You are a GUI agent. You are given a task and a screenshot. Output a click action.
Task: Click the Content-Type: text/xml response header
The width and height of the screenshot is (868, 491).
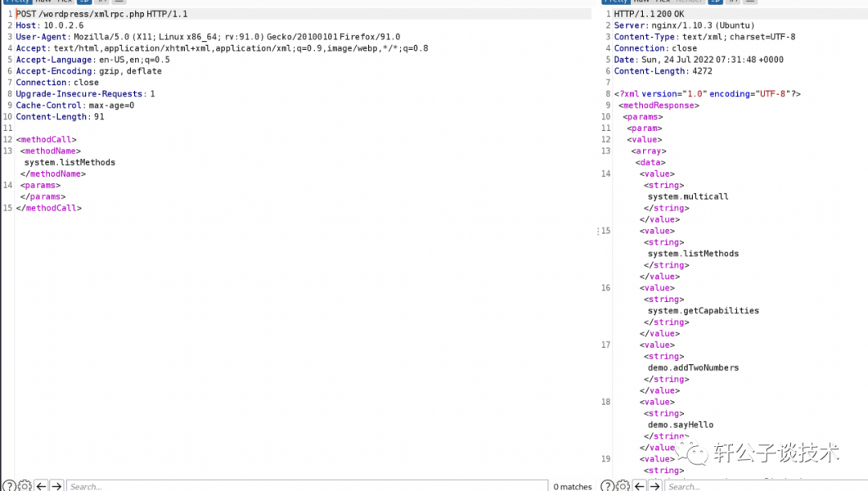point(704,36)
